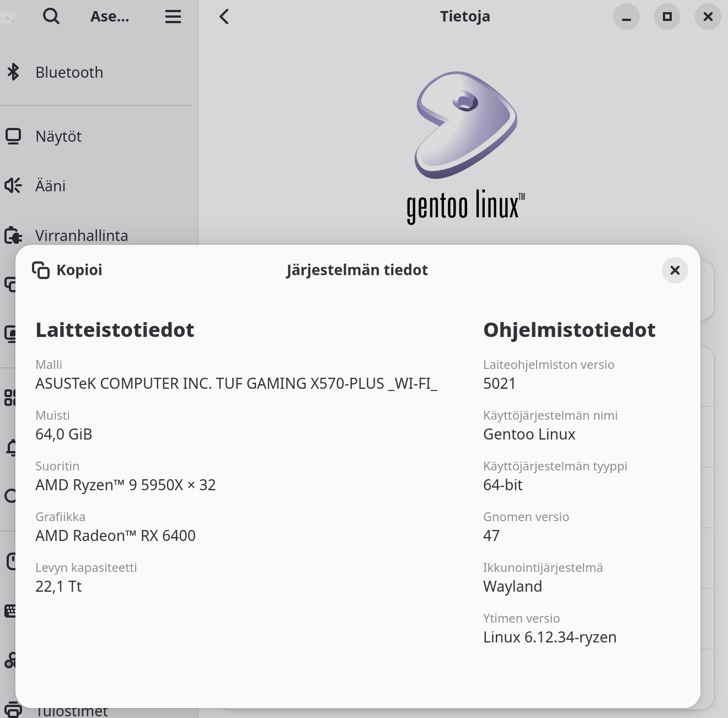Viewport: 728px width, 718px height.
Task: Click OS name value Gentoo Linux
Action: (529, 435)
